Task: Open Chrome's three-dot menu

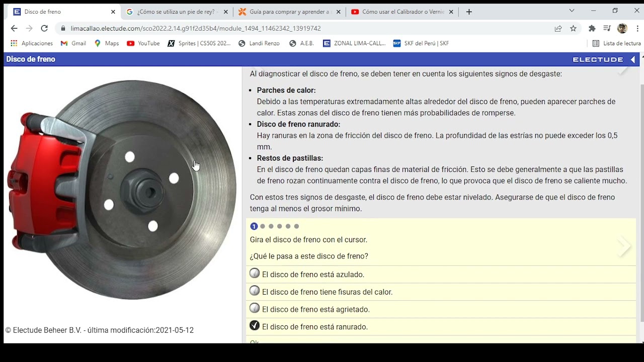Action: point(637,29)
